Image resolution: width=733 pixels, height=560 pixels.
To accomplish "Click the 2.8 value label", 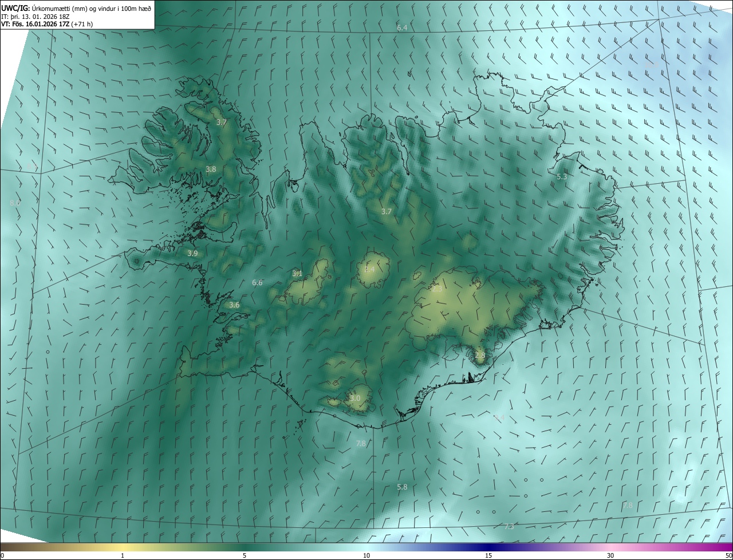I will coord(480,355).
